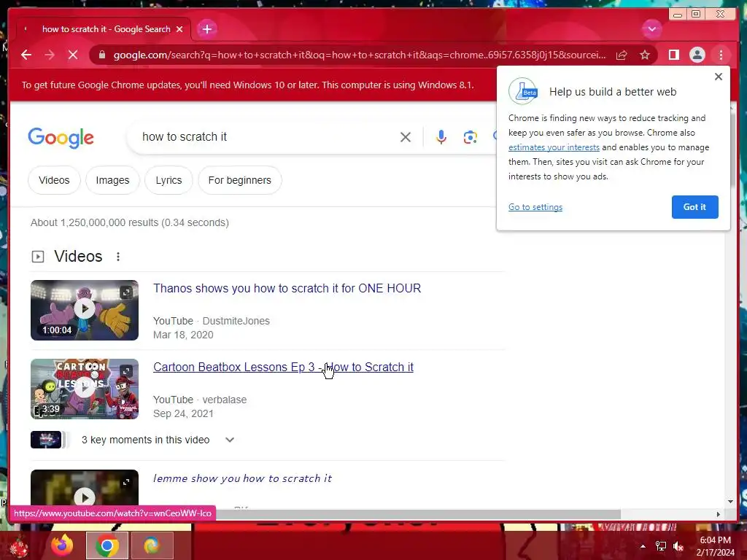Show hidden system tray icons
Image resolution: width=747 pixels, height=560 pixels.
(643, 546)
